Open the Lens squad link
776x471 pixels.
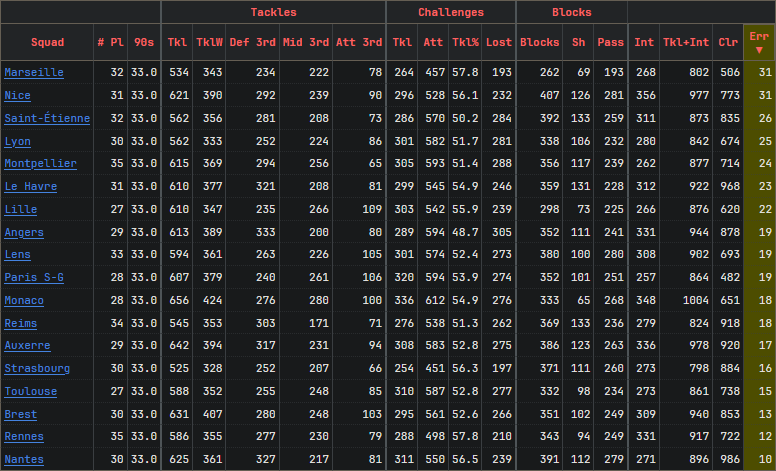point(17,254)
